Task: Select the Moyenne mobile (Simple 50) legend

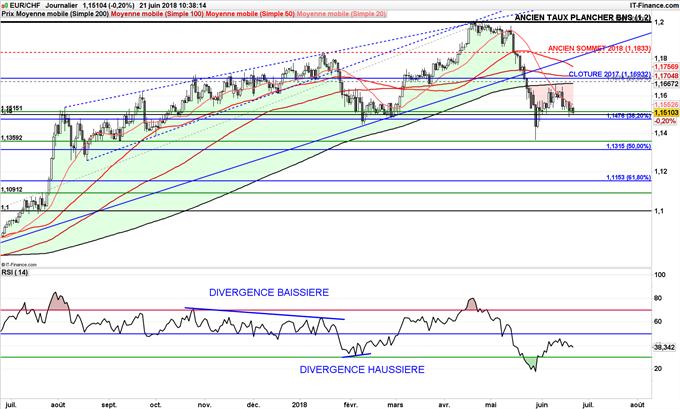Action: point(250,14)
